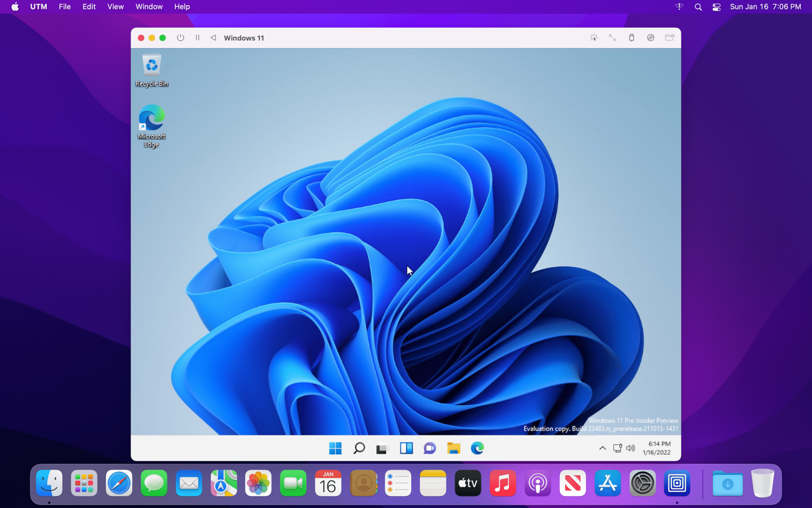Click the macOS date and time display

coord(765,7)
